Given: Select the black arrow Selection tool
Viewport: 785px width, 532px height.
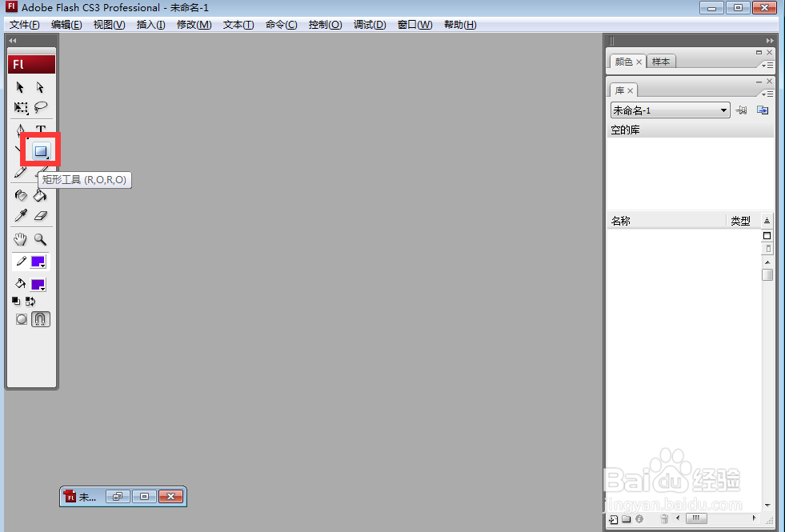Looking at the screenshot, I should [20, 87].
